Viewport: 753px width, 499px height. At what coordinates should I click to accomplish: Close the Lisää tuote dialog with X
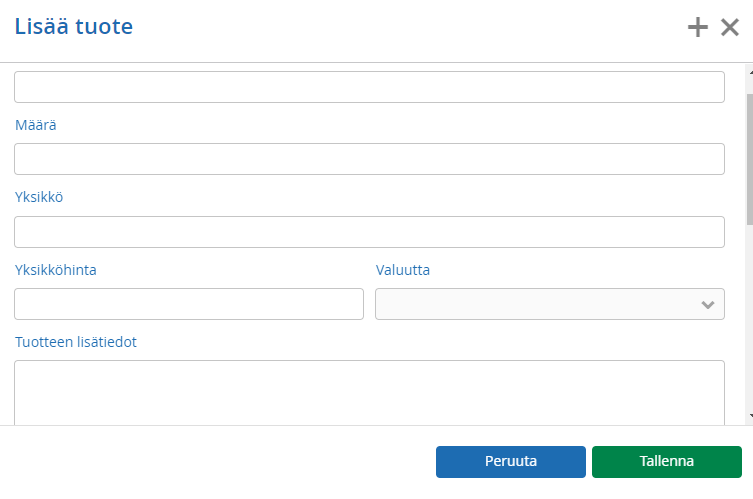coord(729,27)
